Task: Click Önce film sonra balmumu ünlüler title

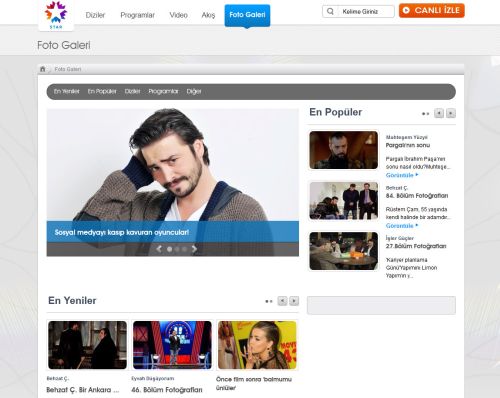Action: [x=254, y=384]
